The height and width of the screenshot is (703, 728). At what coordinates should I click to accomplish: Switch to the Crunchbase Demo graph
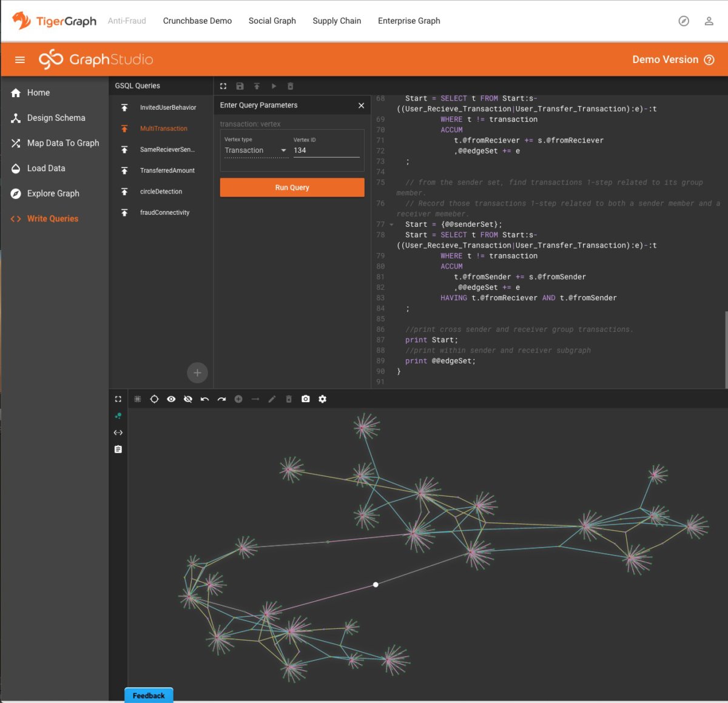[x=197, y=20]
